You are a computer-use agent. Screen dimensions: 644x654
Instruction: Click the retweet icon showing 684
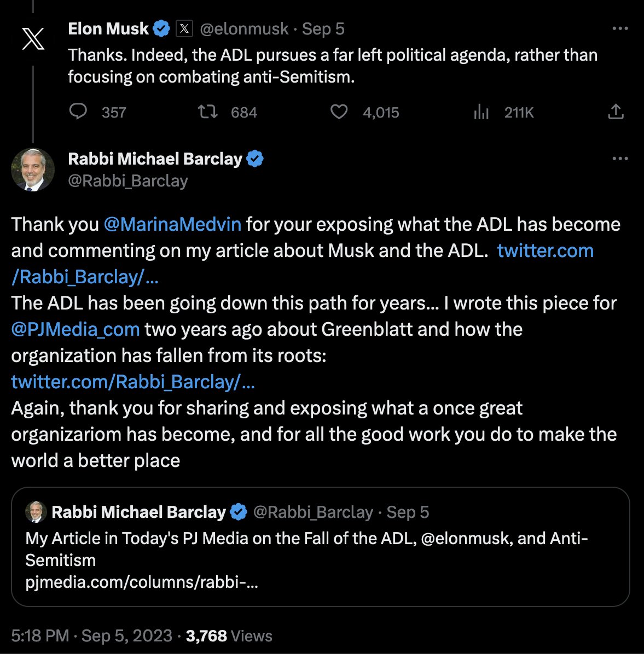[208, 112]
